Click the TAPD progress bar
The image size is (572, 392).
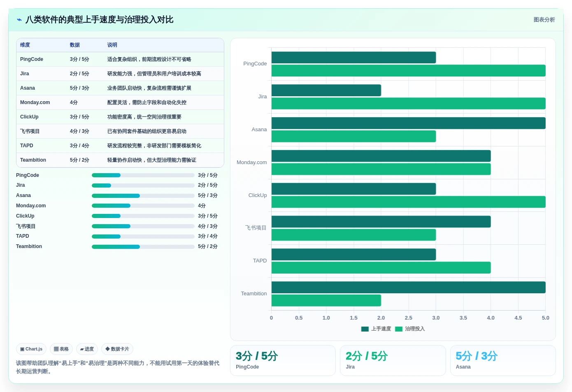[143, 237]
